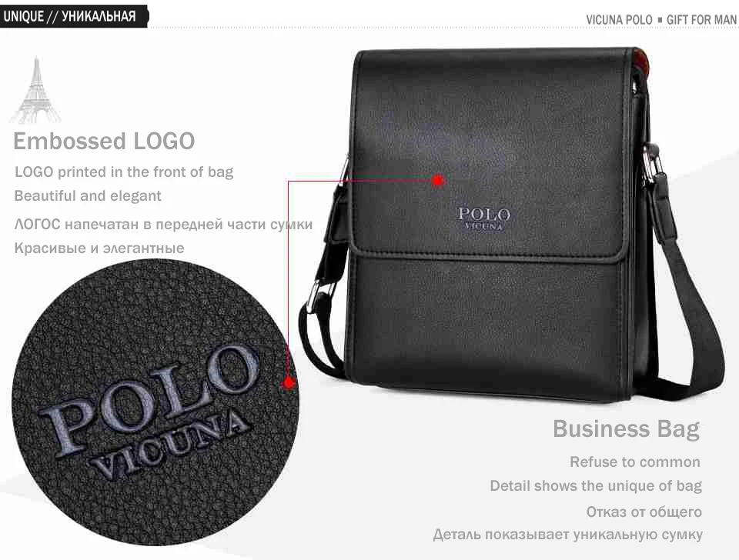Click the 'Refuse to common' text
The image size is (739, 560).
[x=635, y=462]
